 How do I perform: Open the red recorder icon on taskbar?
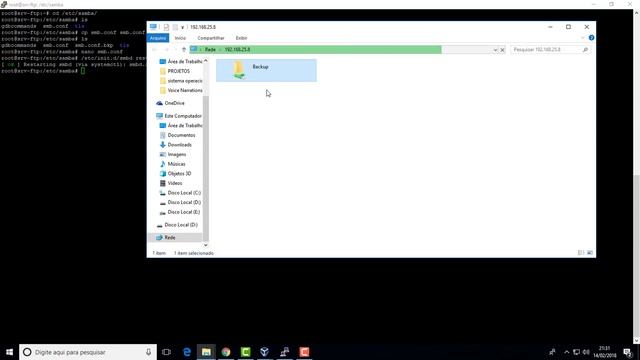[x=304, y=352]
